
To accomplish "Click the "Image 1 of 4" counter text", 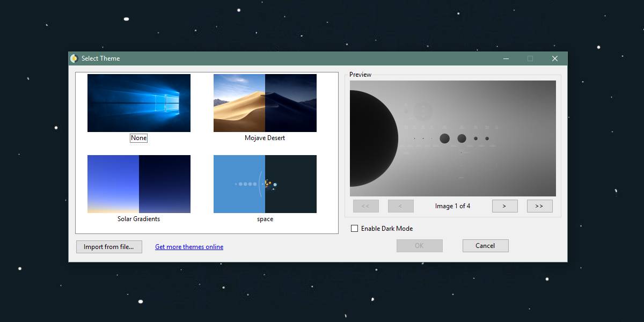I will [453, 206].
